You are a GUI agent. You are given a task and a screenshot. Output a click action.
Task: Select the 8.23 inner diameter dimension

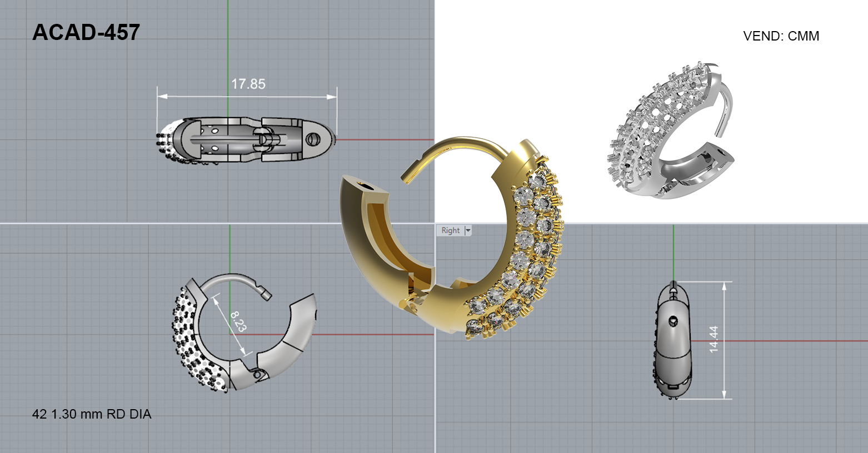click(x=238, y=321)
